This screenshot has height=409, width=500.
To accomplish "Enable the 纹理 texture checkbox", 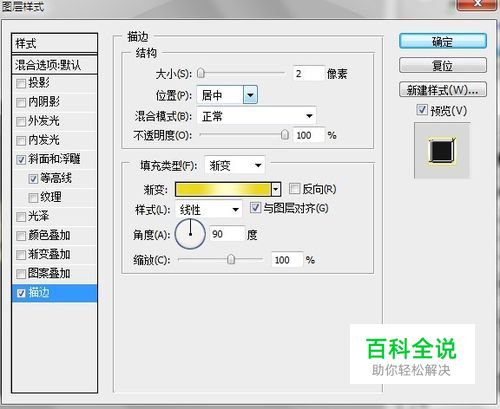I will click(33, 198).
